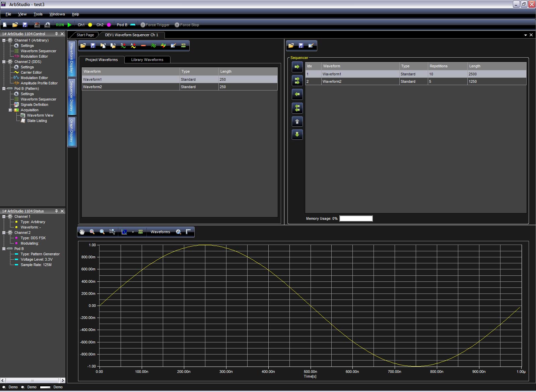Click the green 123 grid icon in the waveform toolbar
536x392 pixels.
point(183,46)
